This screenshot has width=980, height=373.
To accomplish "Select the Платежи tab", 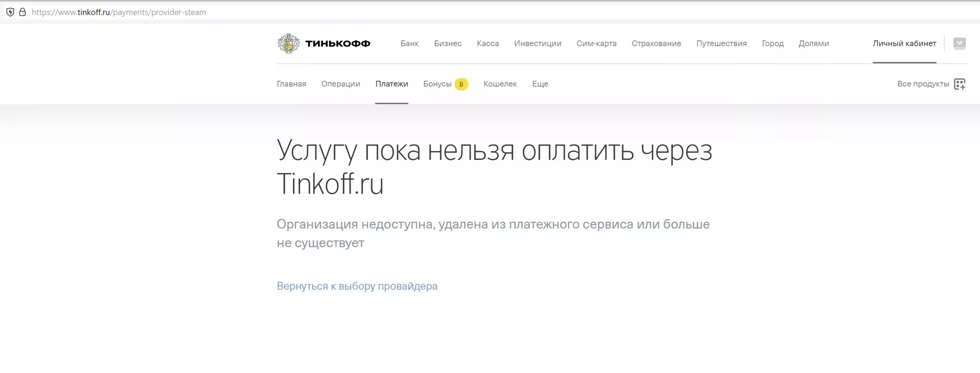I will 391,84.
